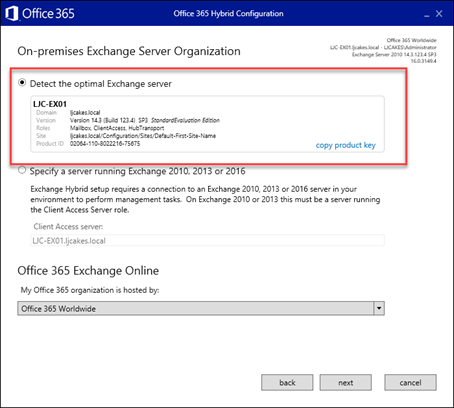The width and height of the screenshot is (454, 408).
Task: Click the copy product key link
Action: coord(345,145)
